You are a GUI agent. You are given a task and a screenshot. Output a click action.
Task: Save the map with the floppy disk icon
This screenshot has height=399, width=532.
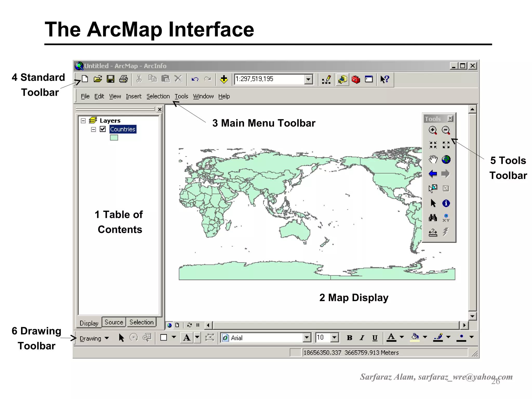coord(110,79)
